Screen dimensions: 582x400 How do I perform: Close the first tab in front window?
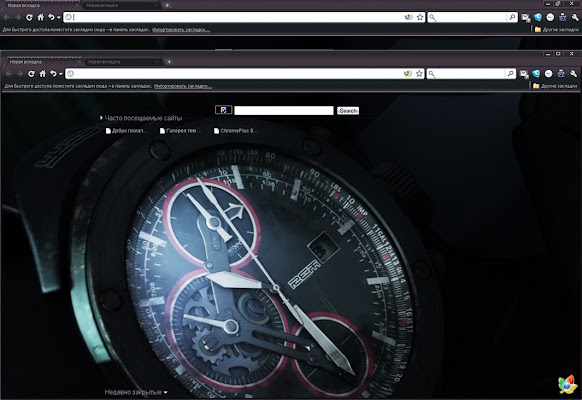(79, 62)
